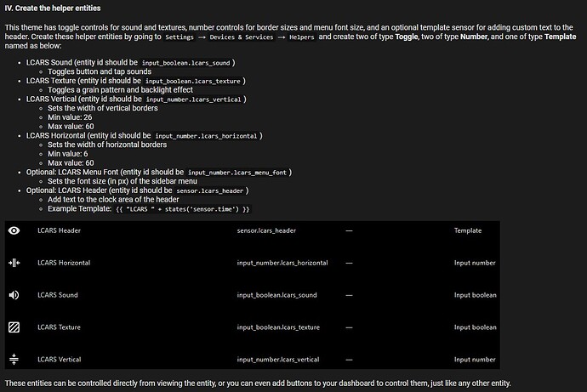Click input_number.lcars_menu_font code in bullet list
This screenshot has height=392, width=587.
pyautogui.click(x=237, y=173)
